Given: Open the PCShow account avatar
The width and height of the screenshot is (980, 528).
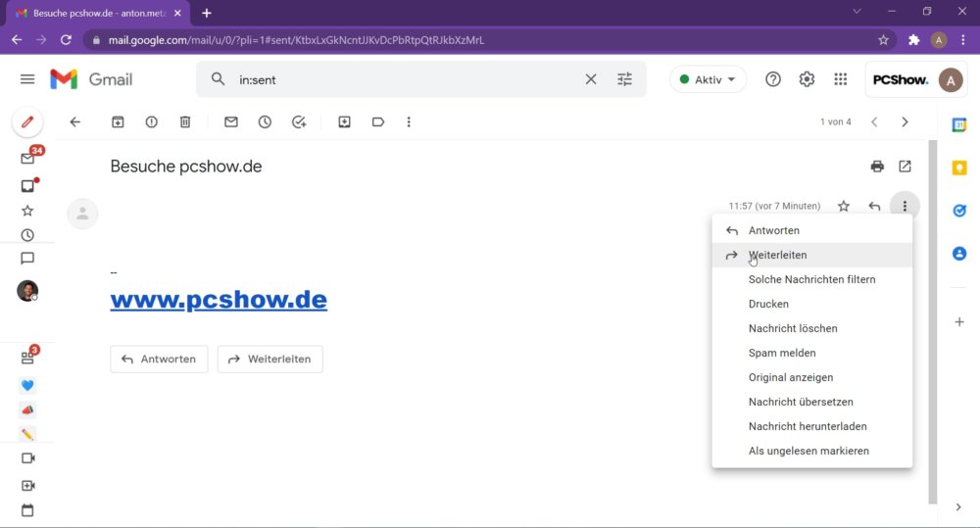Looking at the screenshot, I should click(951, 80).
